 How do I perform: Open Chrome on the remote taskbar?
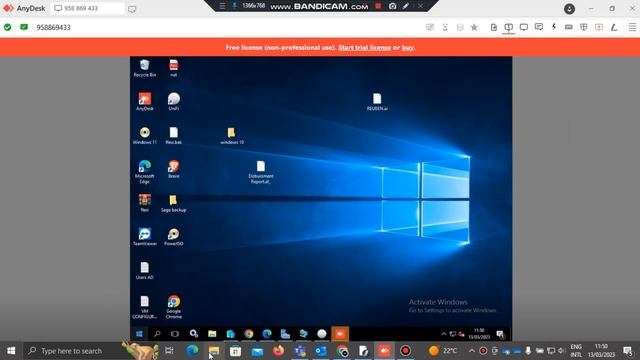pos(249,334)
